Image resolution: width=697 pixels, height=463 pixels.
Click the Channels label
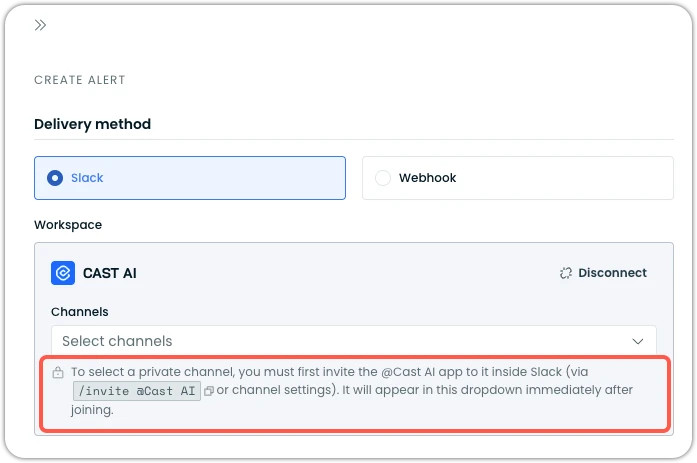point(80,312)
